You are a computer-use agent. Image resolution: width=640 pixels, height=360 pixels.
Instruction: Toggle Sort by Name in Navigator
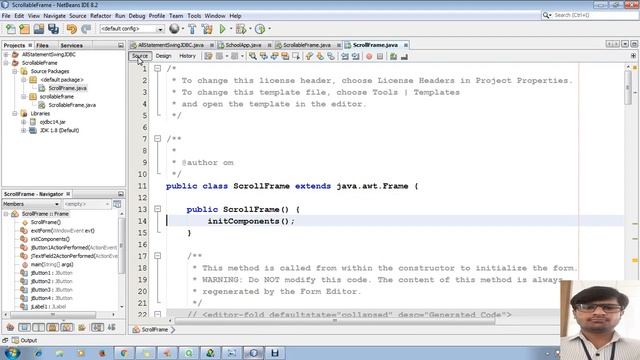[97, 327]
